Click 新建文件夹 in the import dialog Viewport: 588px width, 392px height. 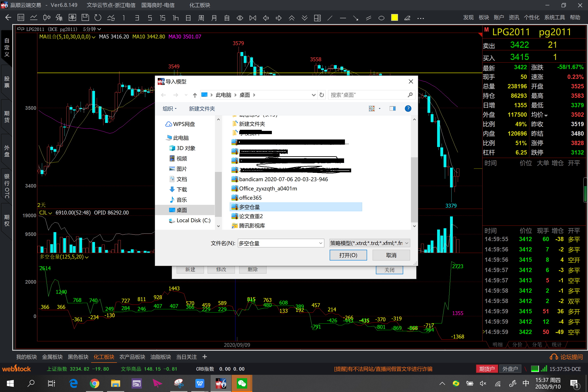202,109
